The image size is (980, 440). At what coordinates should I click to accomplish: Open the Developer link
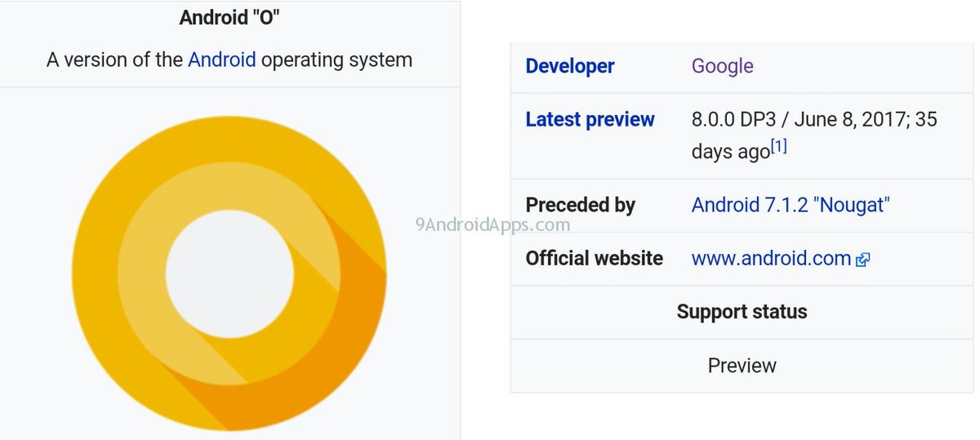coord(569,66)
